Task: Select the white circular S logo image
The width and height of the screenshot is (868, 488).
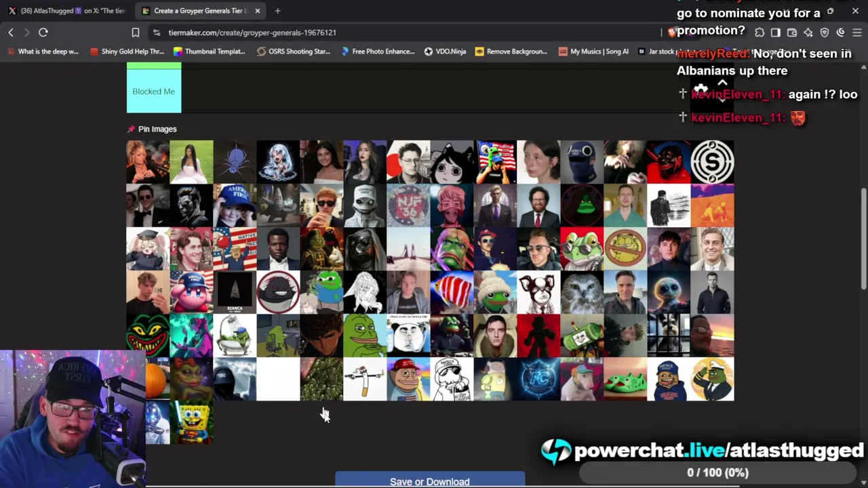Action: [x=712, y=162]
